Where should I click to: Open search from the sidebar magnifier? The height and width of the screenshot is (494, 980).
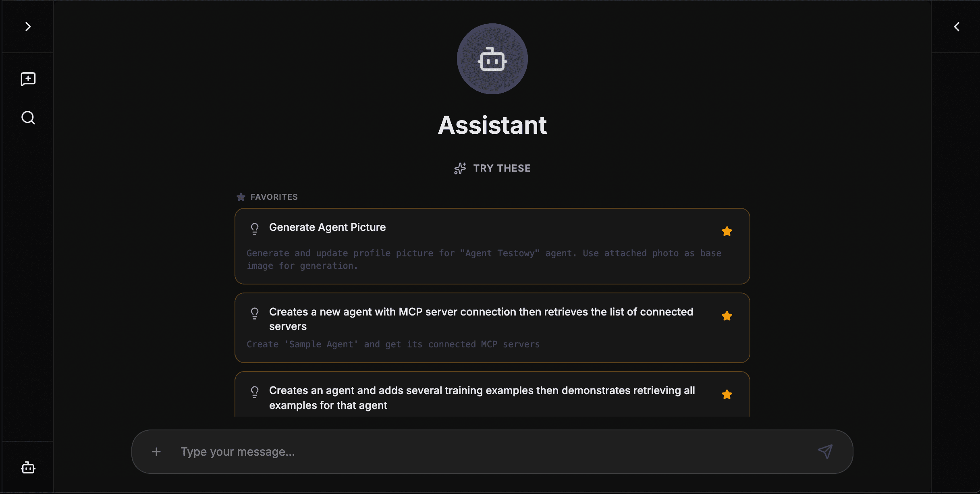28,118
